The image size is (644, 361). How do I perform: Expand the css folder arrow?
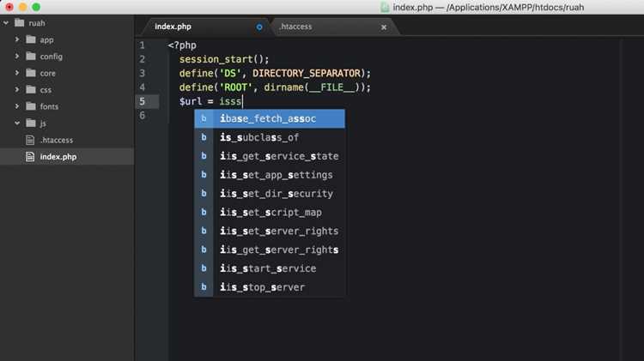tap(17, 89)
